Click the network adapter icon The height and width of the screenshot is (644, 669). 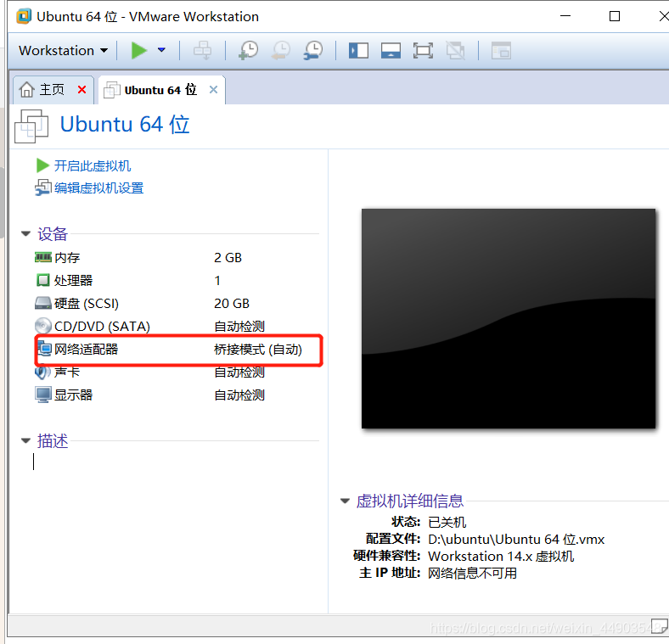[x=44, y=349]
